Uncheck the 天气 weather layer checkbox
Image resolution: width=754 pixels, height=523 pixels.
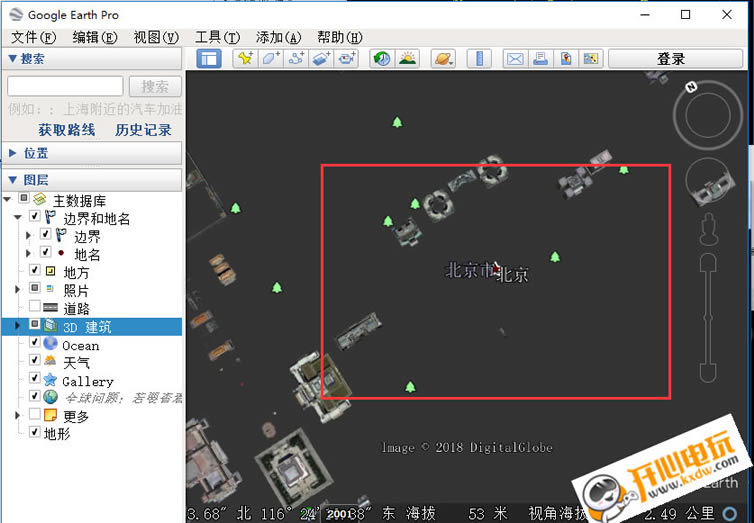(35, 362)
